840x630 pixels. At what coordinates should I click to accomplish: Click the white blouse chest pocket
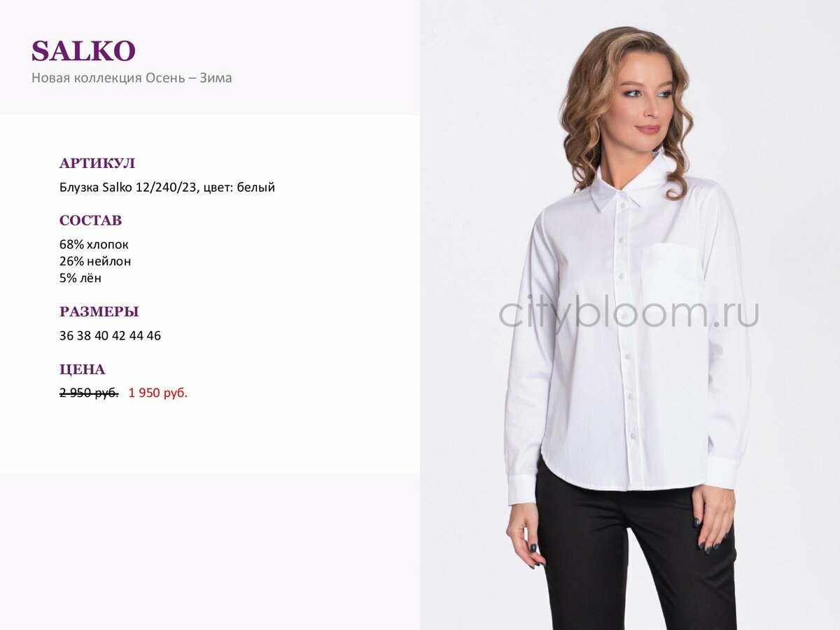tap(669, 274)
